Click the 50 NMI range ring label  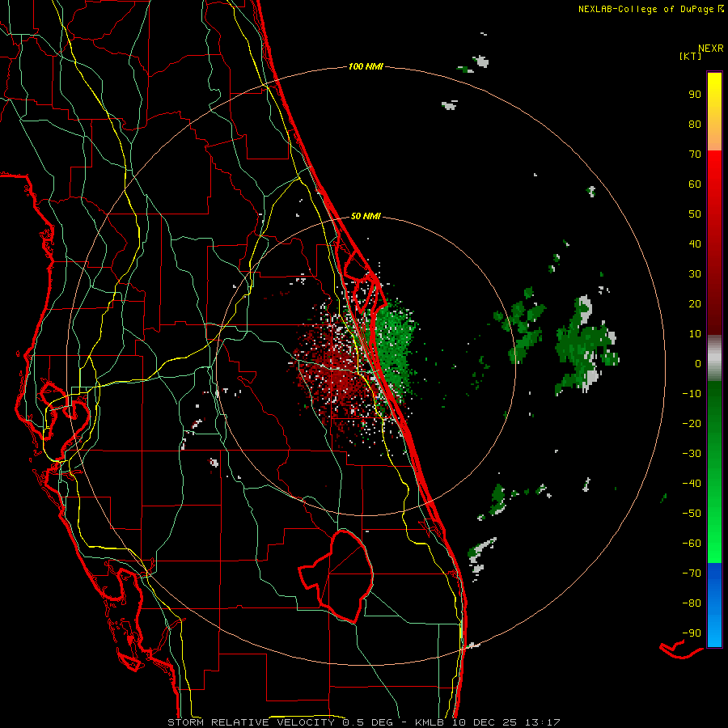[366, 216]
